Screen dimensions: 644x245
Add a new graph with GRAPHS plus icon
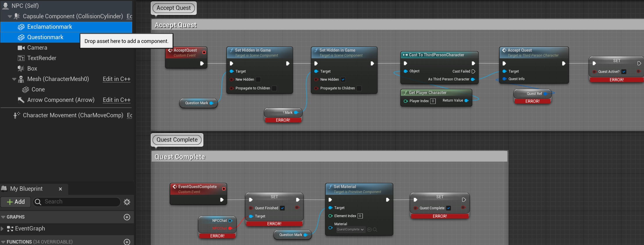[x=127, y=217]
